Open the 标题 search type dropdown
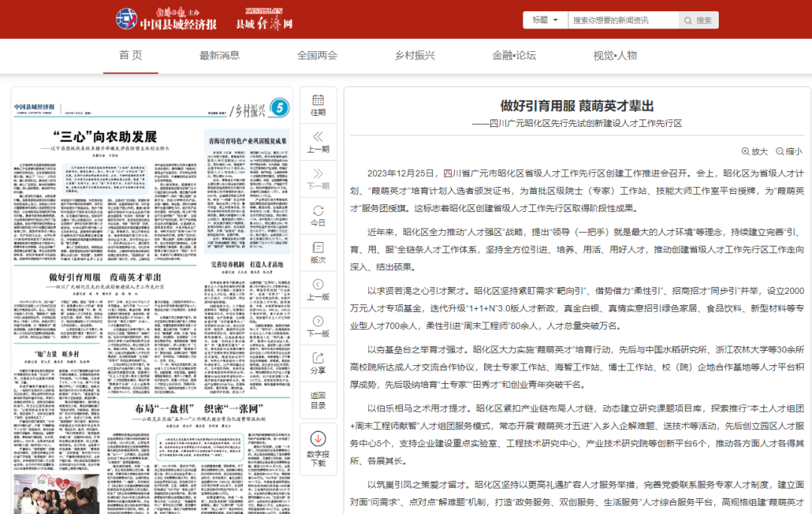The image size is (812, 514). tap(545, 20)
